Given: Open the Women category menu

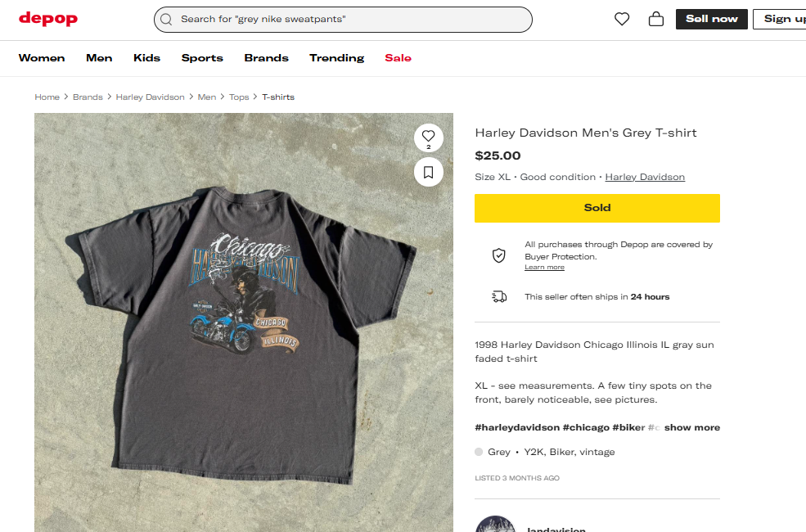Looking at the screenshot, I should (42, 58).
